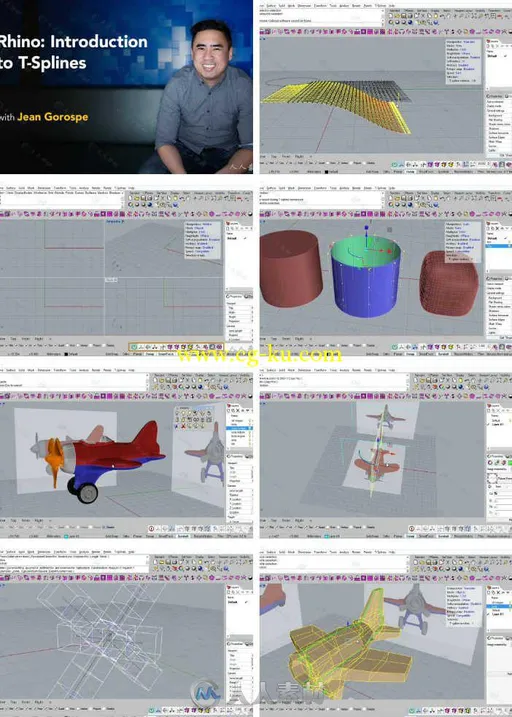Click new layer icon in cylinders screenshot Layers panel

coord(489,230)
